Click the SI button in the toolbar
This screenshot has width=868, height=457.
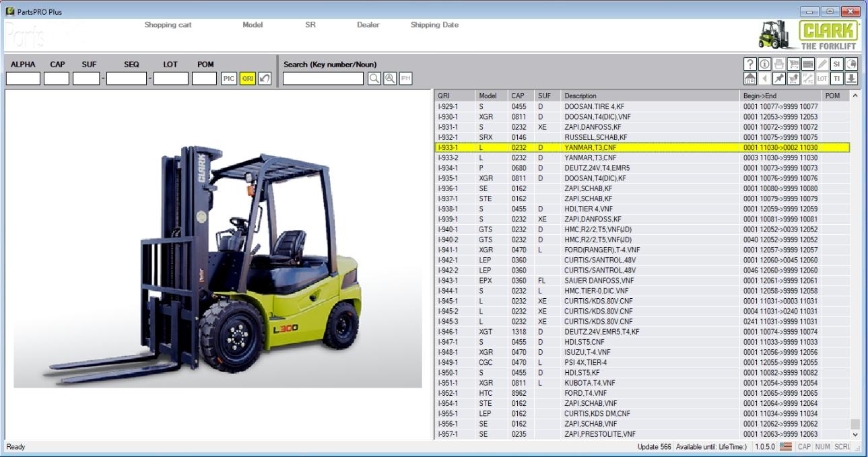pos(837,65)
